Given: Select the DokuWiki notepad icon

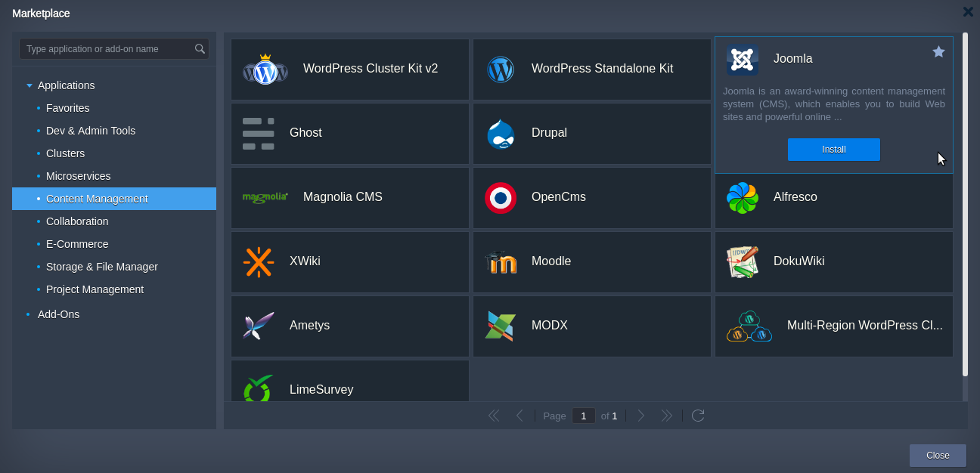Looking at the screenshot, I should pos(742,262).
